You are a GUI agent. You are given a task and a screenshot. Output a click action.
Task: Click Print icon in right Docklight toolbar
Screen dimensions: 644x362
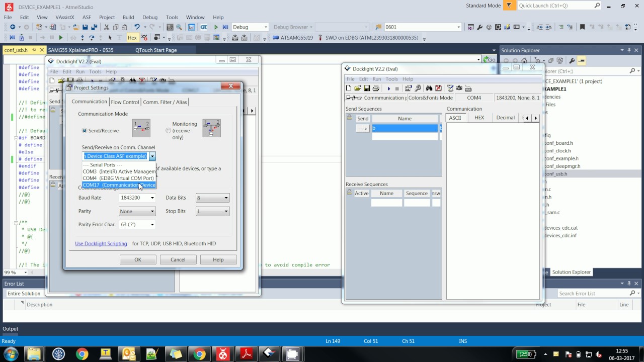[376, 88]
